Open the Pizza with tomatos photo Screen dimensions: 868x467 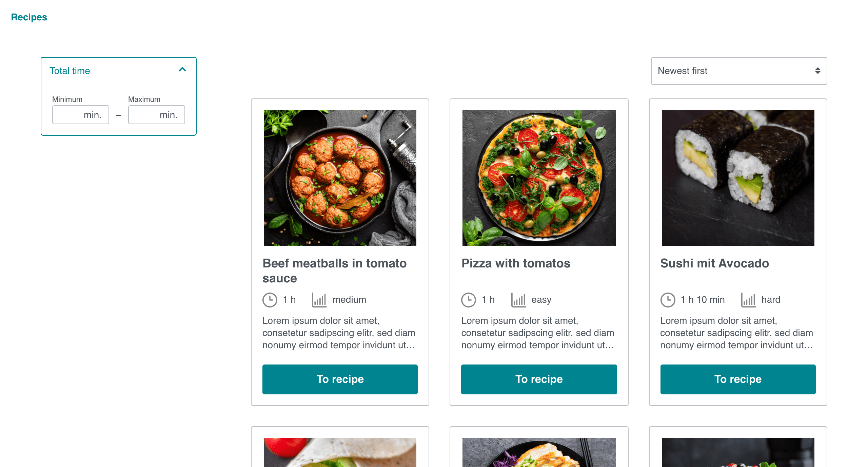539,178
